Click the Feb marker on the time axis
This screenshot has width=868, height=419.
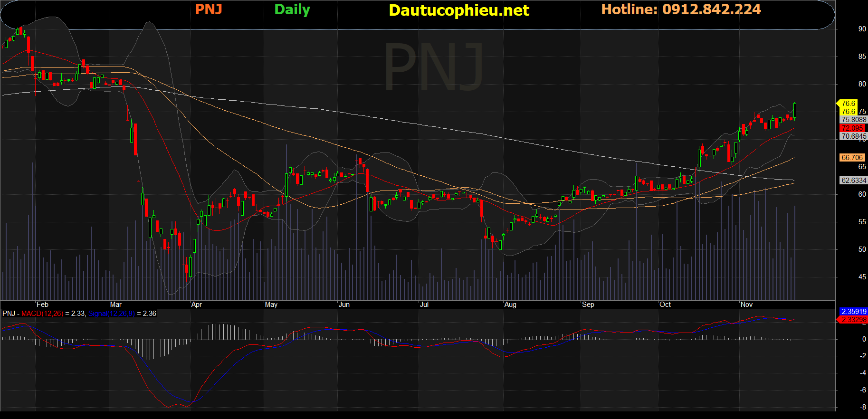pyautogui.click(x=42, y=305)
